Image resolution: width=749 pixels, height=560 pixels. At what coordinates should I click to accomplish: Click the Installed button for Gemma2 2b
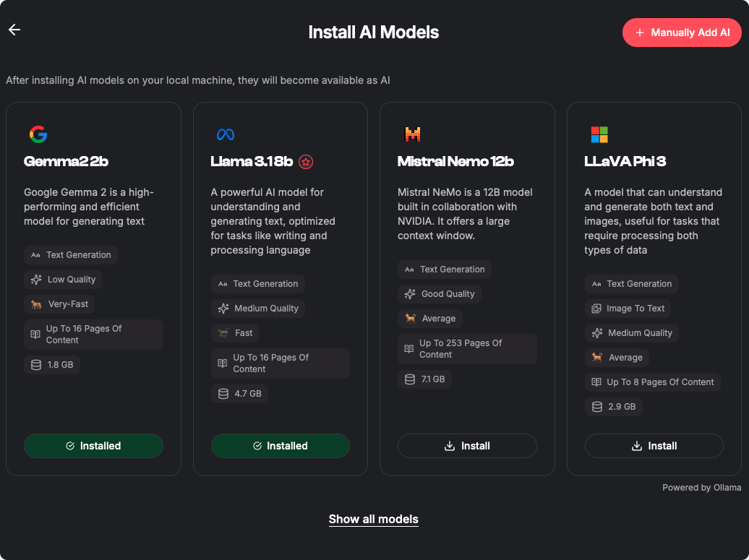coord(94,445)
